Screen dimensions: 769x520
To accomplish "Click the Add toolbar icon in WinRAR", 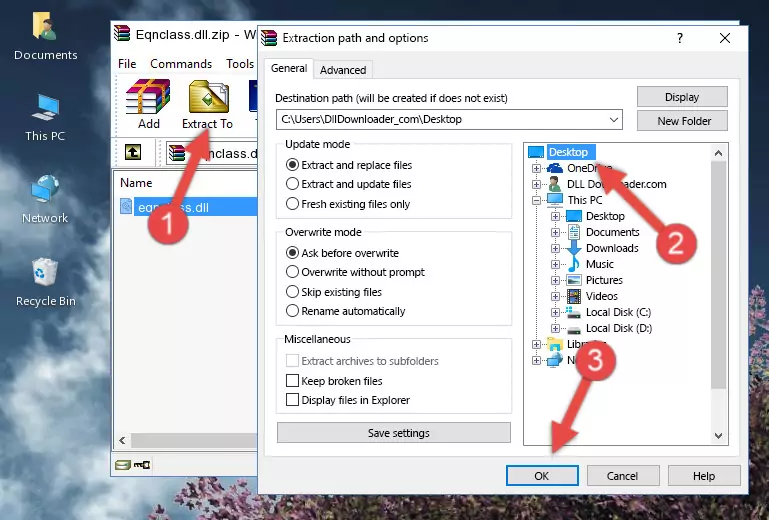I will click(148, 104).
